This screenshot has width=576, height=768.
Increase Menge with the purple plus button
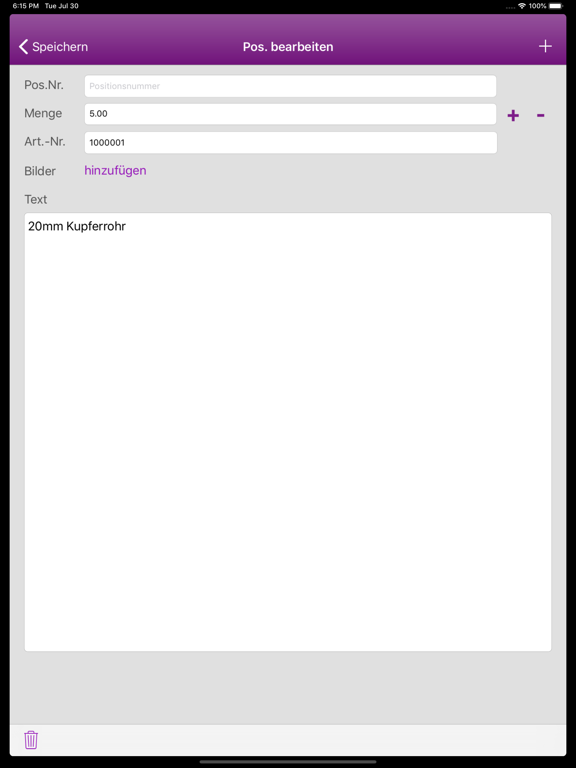pyautogui.click(x=513, y=116)
